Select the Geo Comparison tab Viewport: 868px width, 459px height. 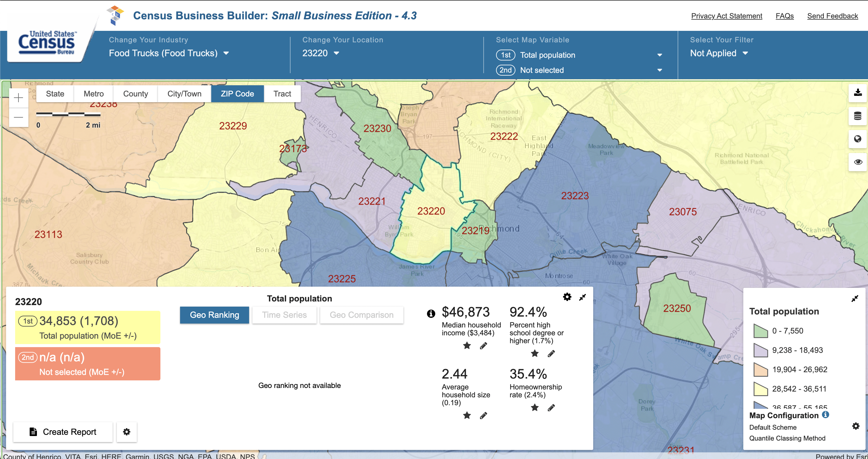click(362, 315)
